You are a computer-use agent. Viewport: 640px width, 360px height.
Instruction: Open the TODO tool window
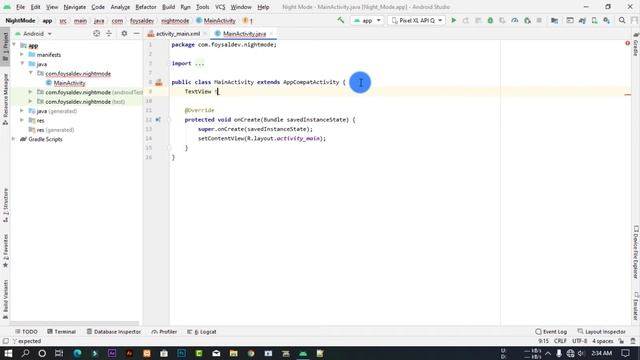point(26,332)
